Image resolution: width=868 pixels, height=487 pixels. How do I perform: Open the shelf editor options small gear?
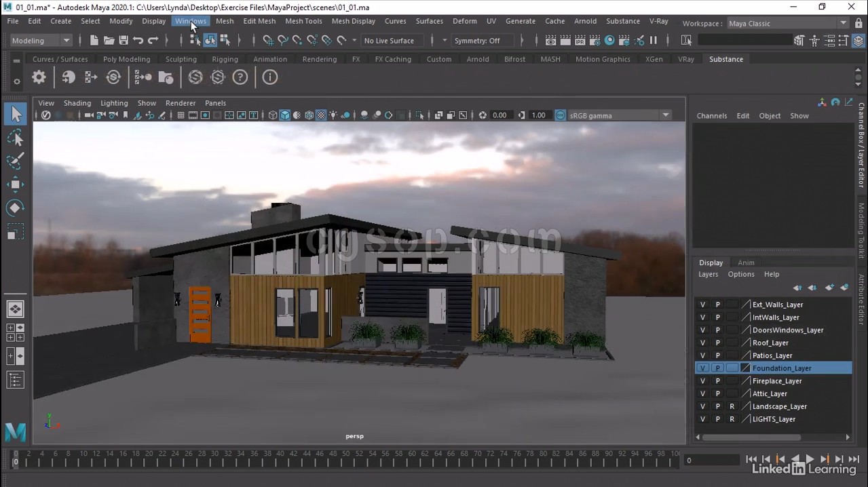tap(17, 81)
